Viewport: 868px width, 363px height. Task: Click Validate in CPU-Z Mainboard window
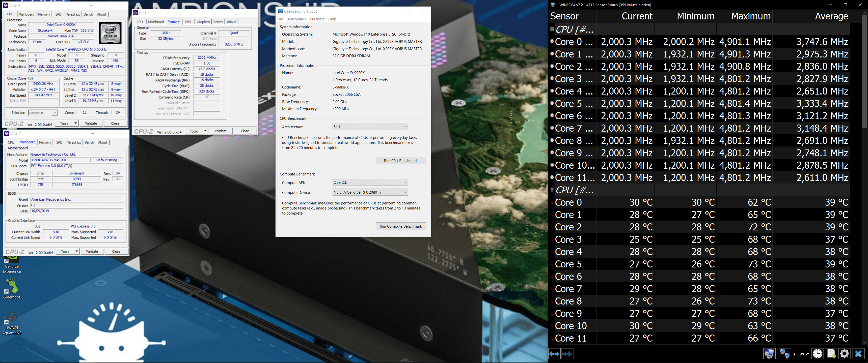click(x=92, y=251)
